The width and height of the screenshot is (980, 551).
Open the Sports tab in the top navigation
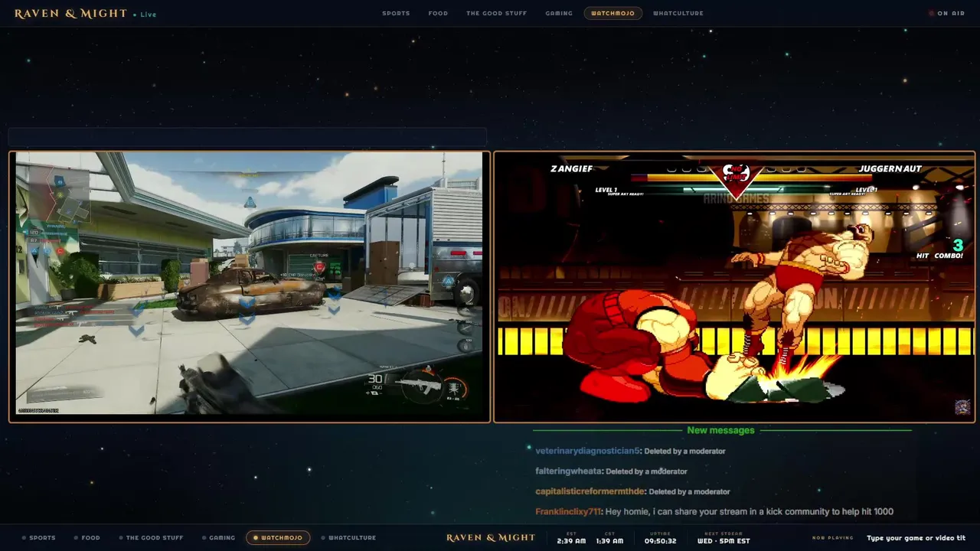tap(396, 13)
